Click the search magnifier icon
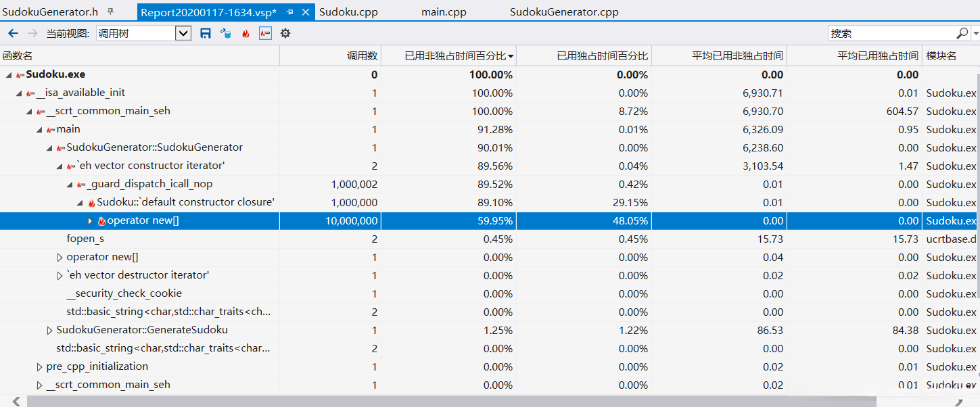Viewport: 980px width, 407px height. (x=962, y=33)
